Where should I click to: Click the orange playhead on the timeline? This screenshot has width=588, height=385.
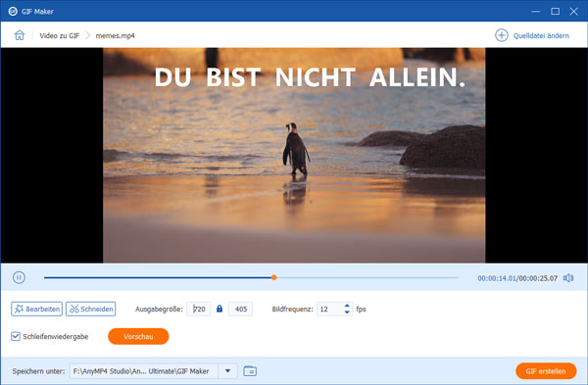(273, 277)
